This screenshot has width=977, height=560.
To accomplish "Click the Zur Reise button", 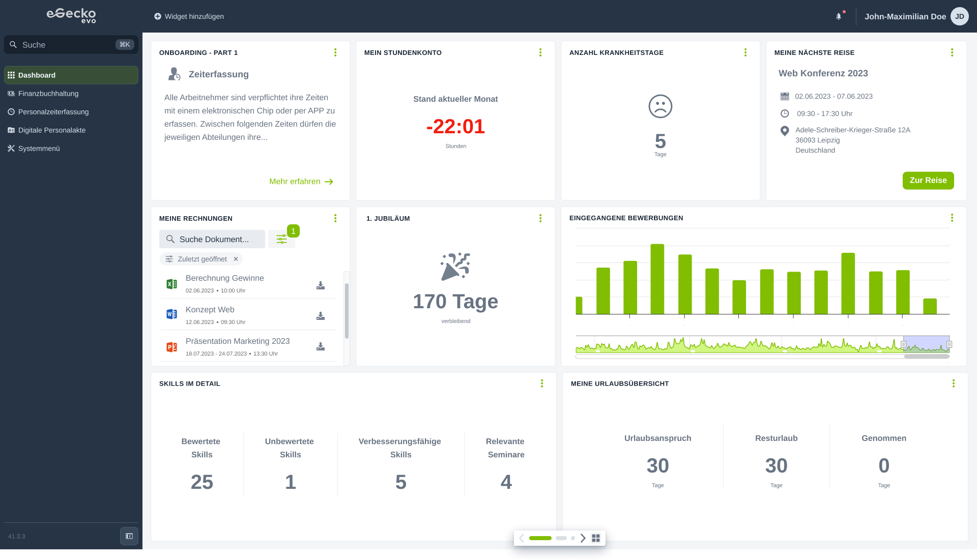I will (928, 181).
